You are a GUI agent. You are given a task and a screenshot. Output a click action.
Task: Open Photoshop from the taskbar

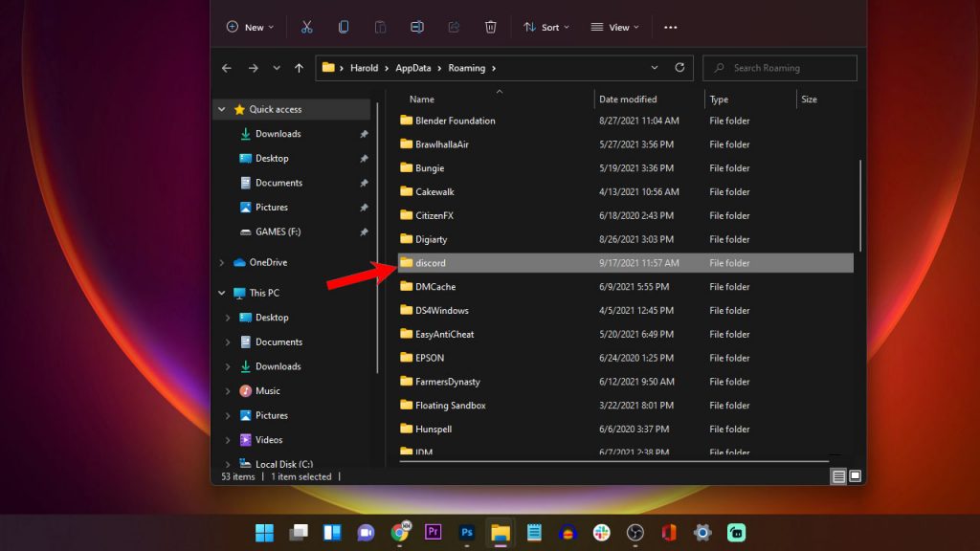point(467,532)
